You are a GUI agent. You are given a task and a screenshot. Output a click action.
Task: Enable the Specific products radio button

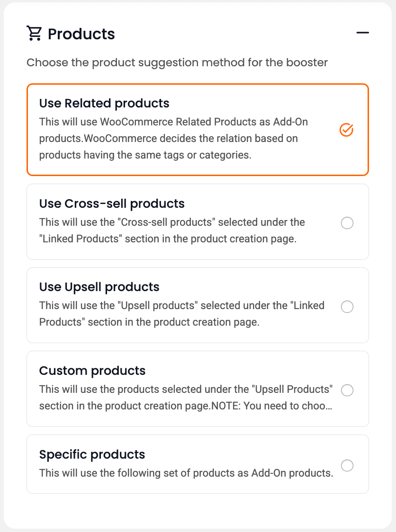(x=347, y=466)
